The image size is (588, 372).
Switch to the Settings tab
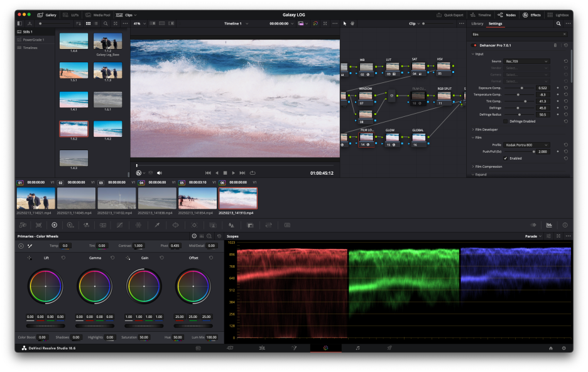pos(495,23)
